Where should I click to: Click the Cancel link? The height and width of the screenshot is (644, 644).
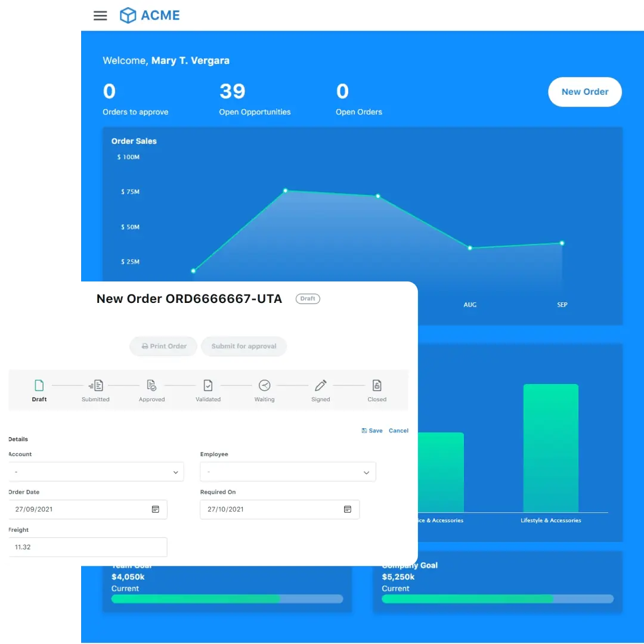point(398,430)
